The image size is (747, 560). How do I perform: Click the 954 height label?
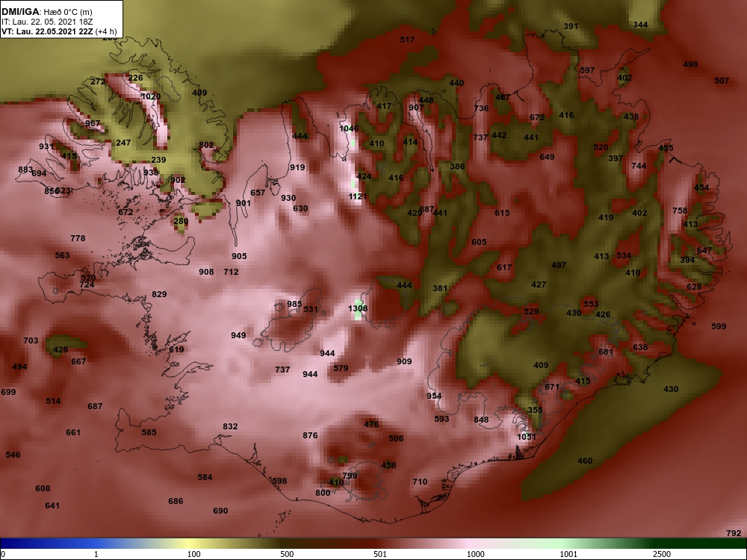pos(434,396)
